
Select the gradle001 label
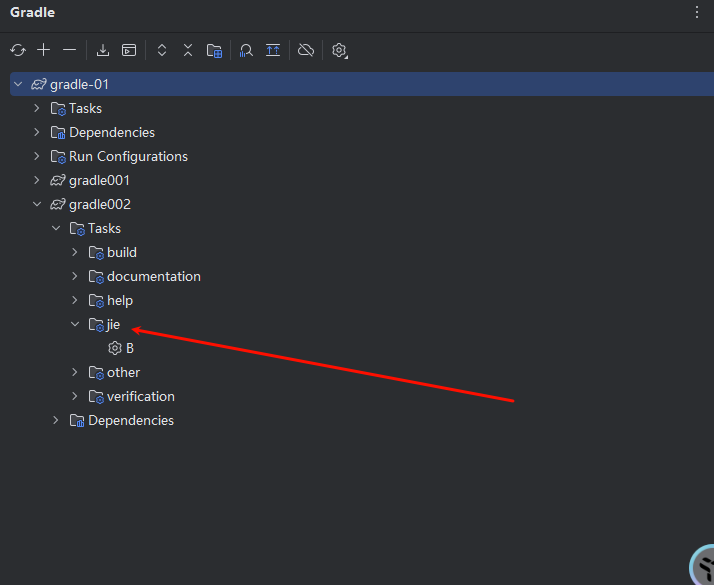tap(99, 181)
